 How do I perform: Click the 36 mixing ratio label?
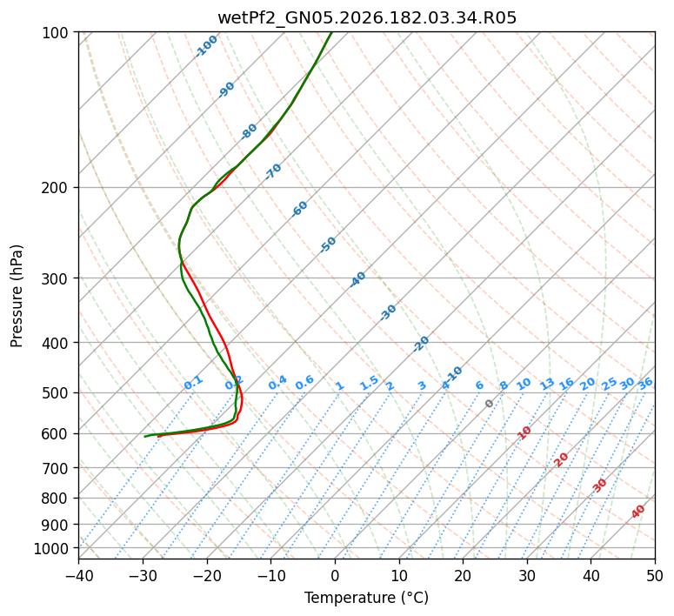point(645,384)
